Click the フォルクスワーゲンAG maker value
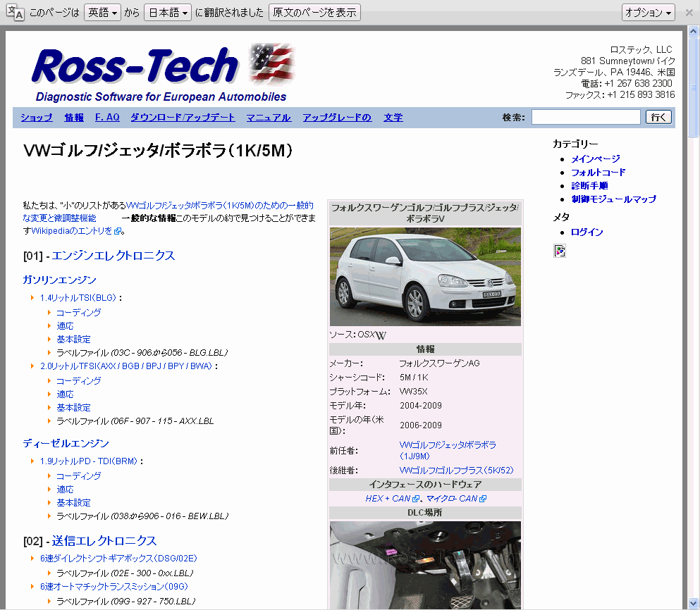 (x=440, y=363)
